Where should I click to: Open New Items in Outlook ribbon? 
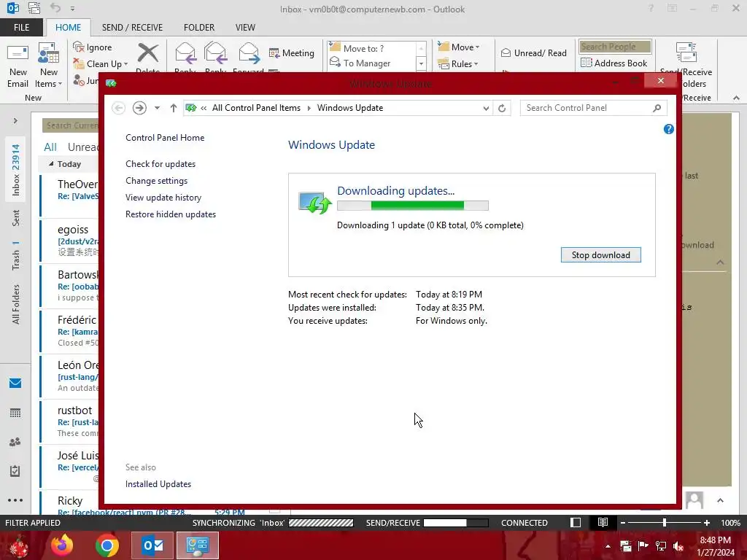click(49, 65)
